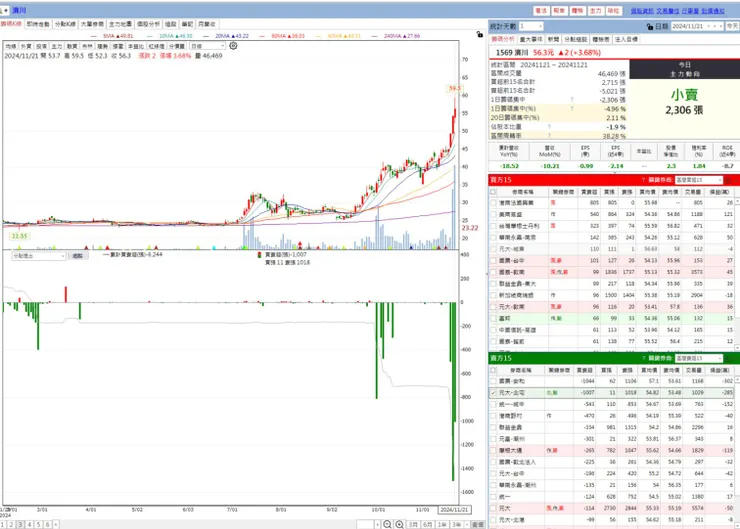Tick the checkbox for 摩根大通

click(x=493, y=451)
